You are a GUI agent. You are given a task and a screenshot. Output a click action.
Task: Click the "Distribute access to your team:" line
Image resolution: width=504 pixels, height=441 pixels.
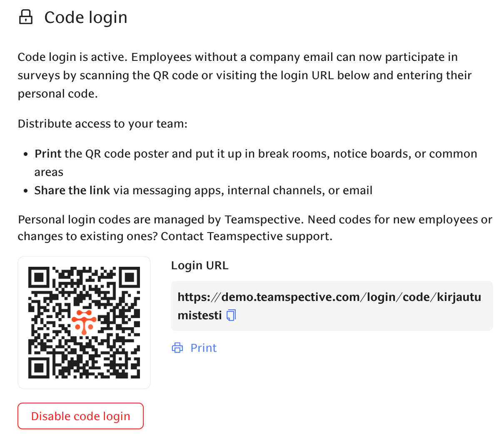[102, 124]
